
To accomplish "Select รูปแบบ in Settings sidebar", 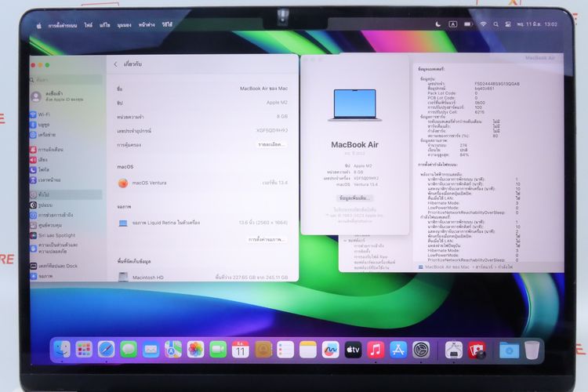I will (x=42, y=205).
